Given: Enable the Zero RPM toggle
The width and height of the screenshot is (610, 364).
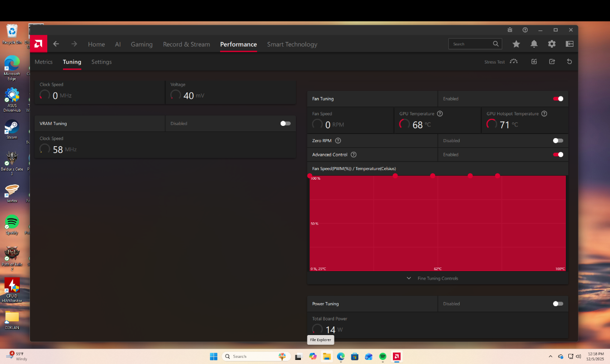Looking at the screenshot, I should click(558, 141).
